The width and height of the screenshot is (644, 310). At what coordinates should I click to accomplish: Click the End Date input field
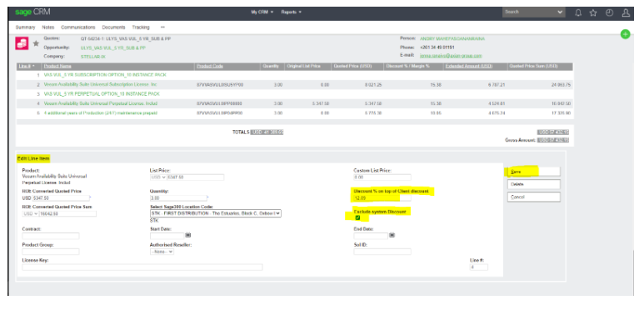[x=371, y=236]
